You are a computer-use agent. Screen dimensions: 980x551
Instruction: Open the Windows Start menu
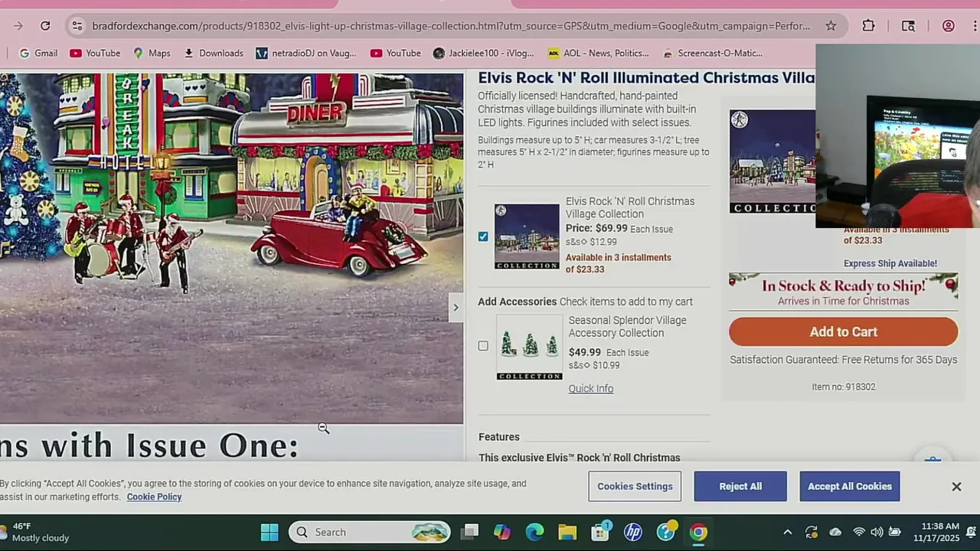(269, 532)
